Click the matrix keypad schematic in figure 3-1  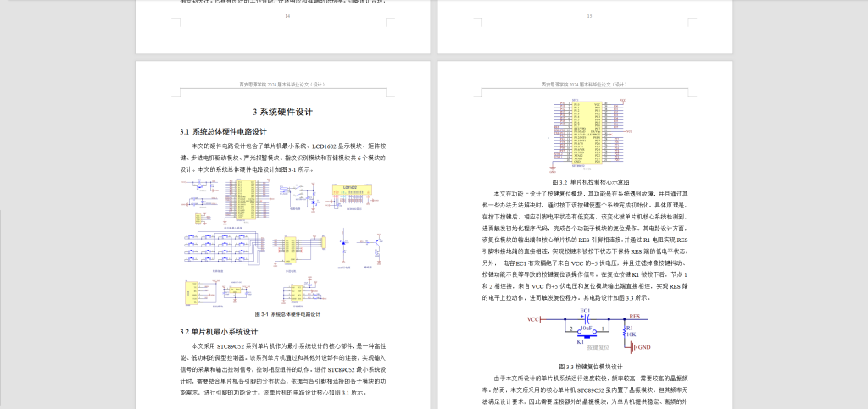pyautogui.click(x=224, y=250)
